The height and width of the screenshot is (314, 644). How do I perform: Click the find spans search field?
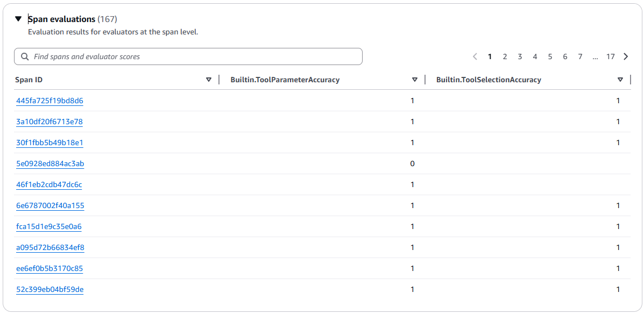(188, 56)
